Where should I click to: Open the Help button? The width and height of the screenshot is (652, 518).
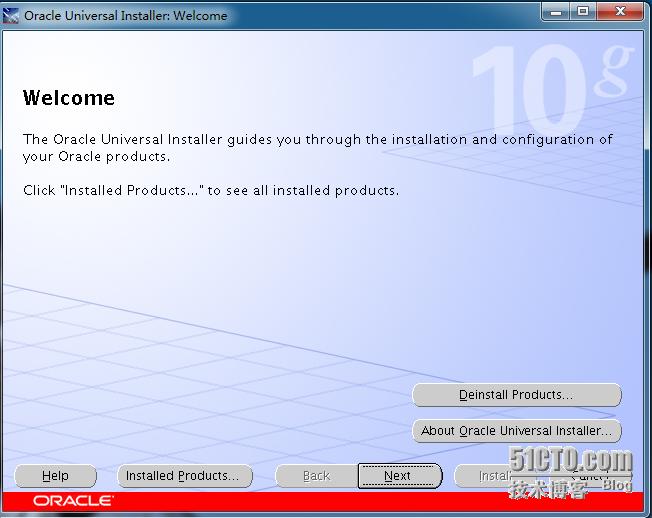tap(55, 476)
